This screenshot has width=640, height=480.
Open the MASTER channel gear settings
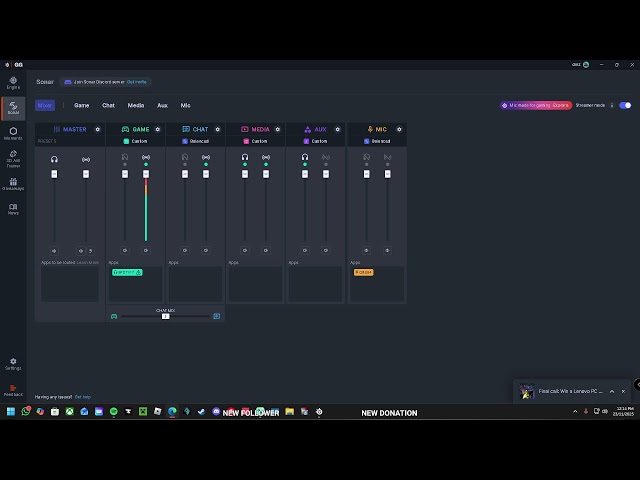[97, 129]
